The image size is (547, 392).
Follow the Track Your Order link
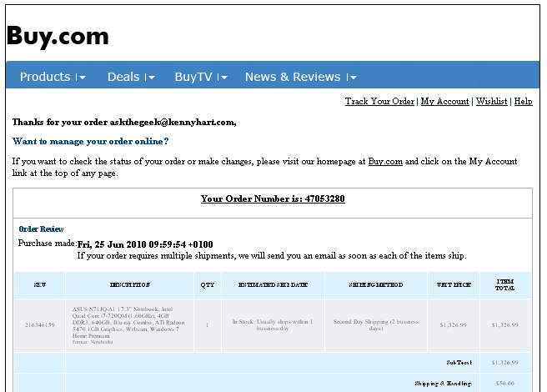click(379, 101)
